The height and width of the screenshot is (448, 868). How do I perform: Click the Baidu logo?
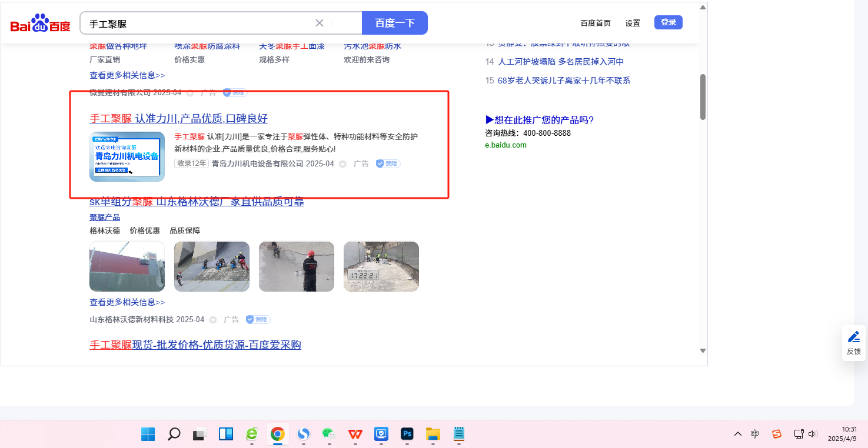(x=40, y=24)
